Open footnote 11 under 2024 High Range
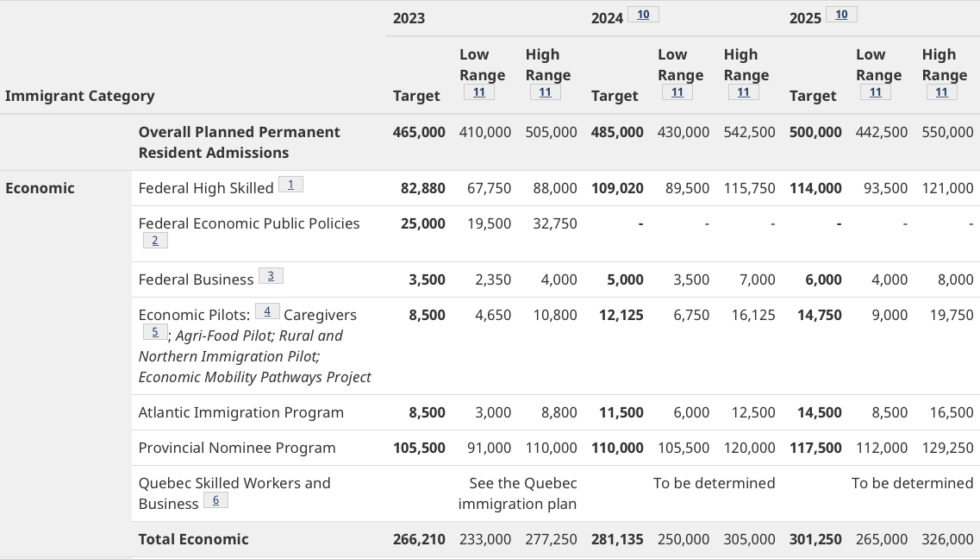Screen dimensions: 980x559 coord(743,92)
